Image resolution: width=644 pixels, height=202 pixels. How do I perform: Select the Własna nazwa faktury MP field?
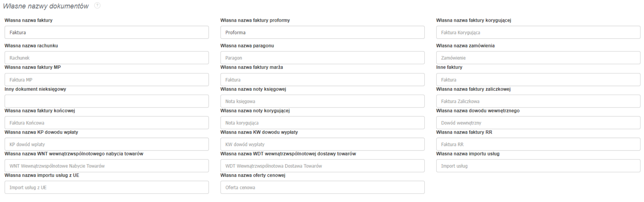(x=106, y=80)
